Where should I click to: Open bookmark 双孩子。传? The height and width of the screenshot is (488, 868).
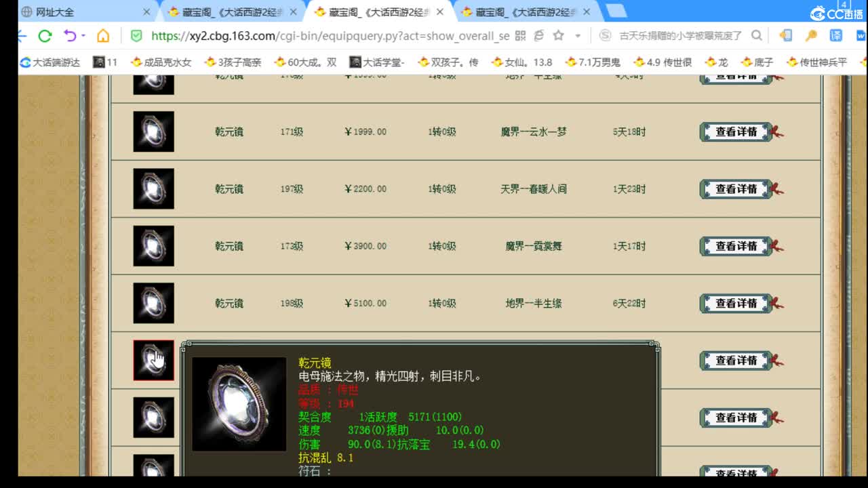pos(448,62)
